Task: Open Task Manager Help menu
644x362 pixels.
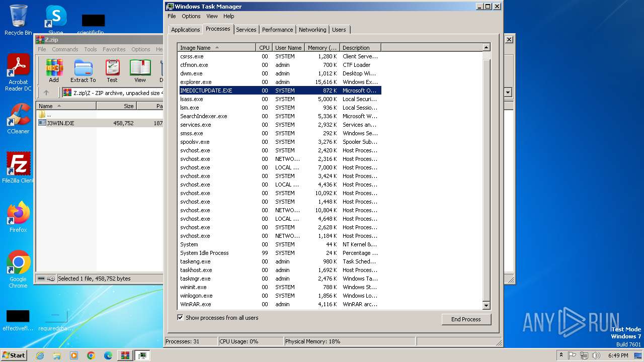Action: (x=229, y=16)
